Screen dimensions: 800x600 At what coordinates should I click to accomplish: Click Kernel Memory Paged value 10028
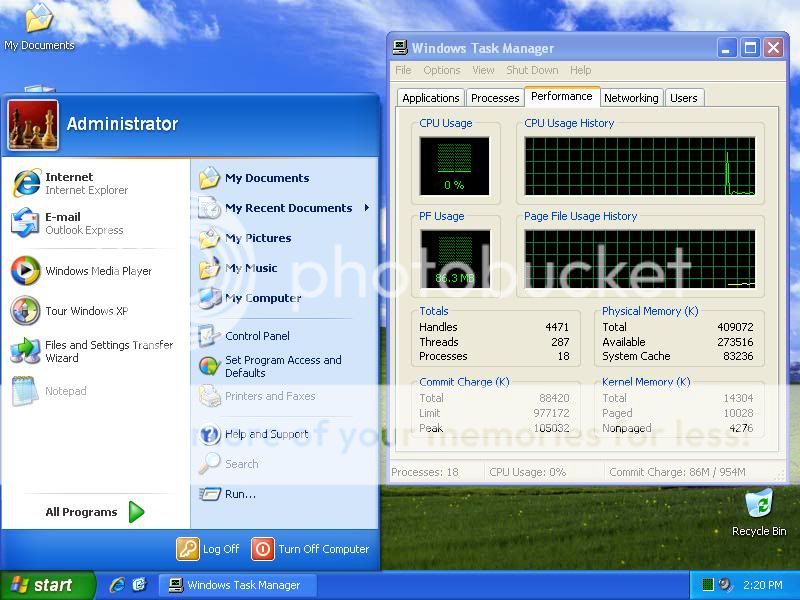738,413
